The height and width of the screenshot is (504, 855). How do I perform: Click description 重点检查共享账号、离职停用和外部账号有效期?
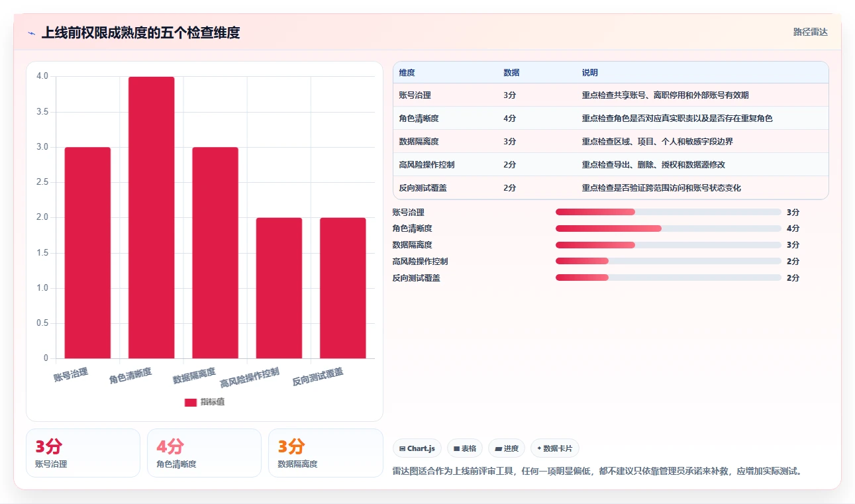[x=665, y=95]
